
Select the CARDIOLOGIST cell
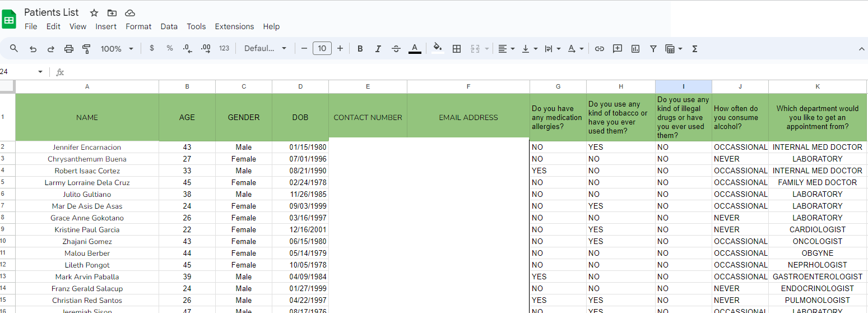click(x=818, y=229)
